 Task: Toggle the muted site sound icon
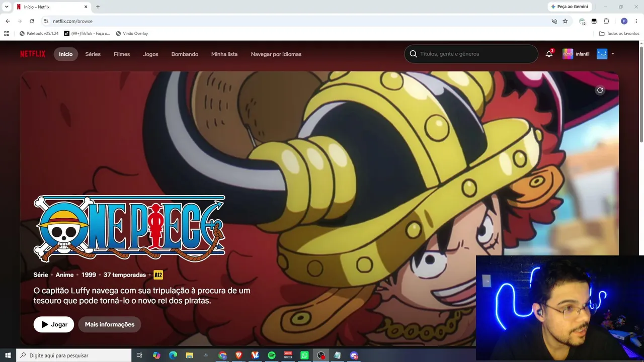click(554, 21)
